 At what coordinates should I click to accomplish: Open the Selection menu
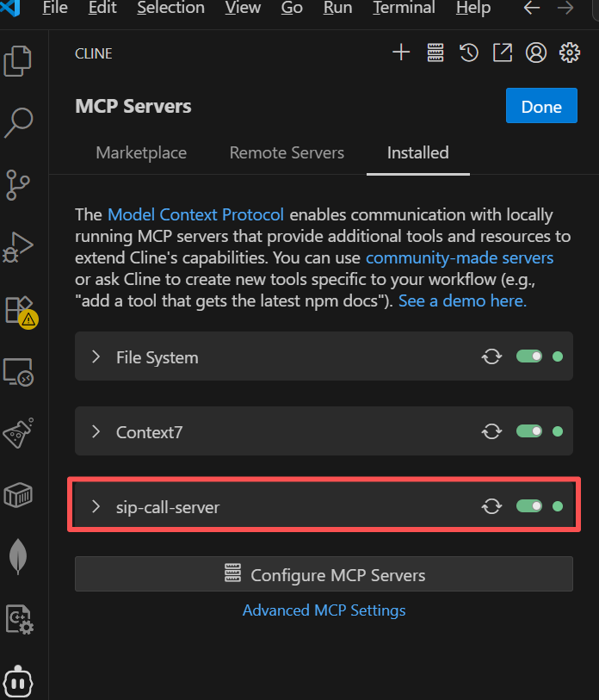(x=170, y=8)
